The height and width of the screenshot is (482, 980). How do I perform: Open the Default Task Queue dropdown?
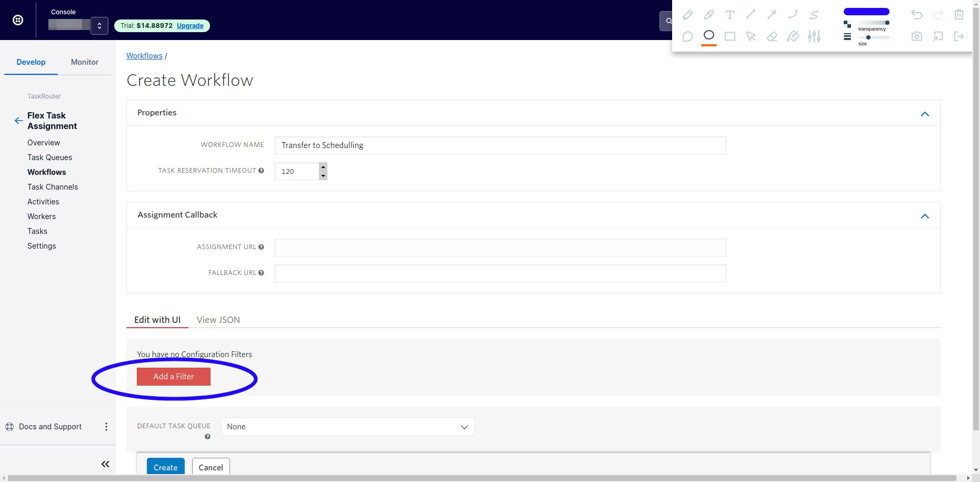pyautogui.click(x=348, y=427)
